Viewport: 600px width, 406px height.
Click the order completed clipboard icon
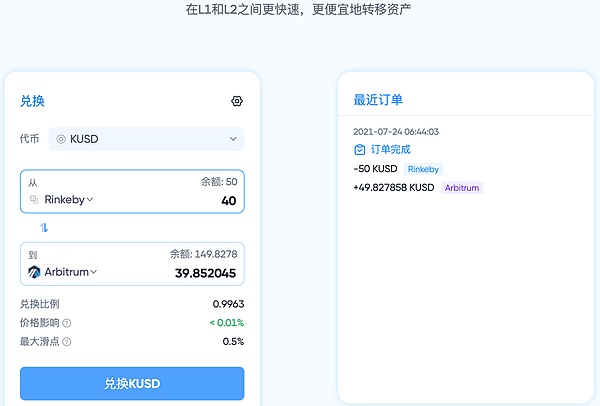(x=360, y=149)
